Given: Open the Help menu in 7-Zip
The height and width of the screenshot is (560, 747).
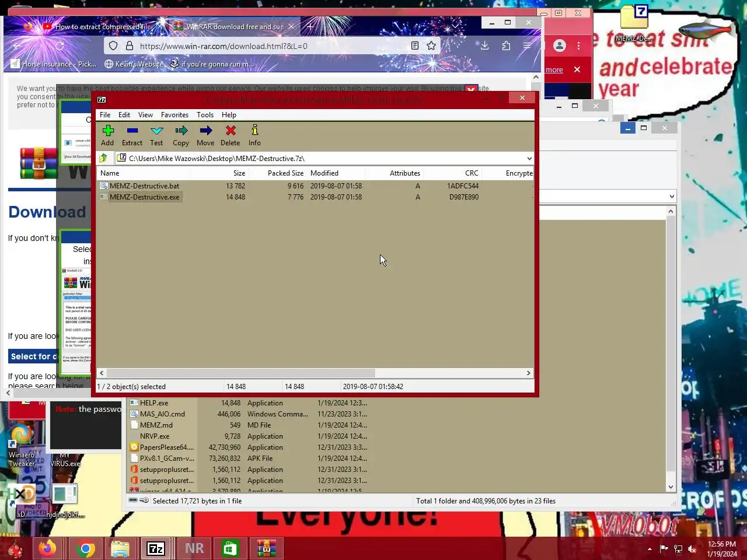Looking at the screenshot, I should tap(229, 115).
